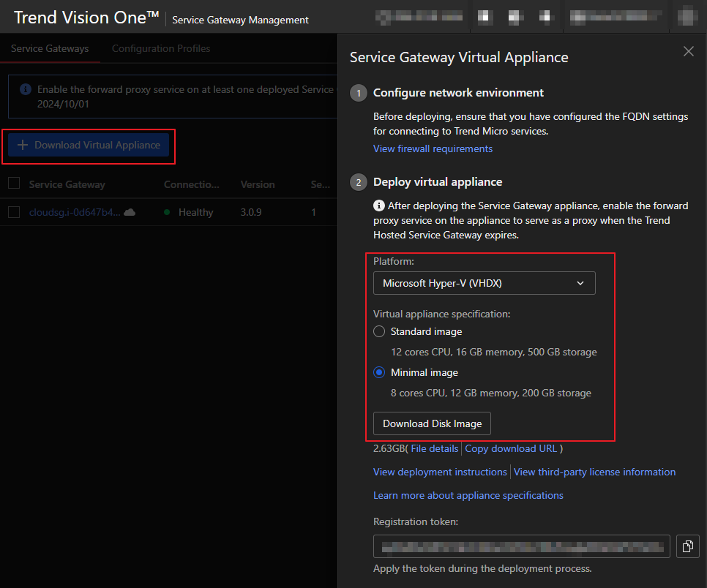This screenshot has height=588, width=707.
Task: Click the info icon under Deploy virtual appliance
Action: pos(379,206)
